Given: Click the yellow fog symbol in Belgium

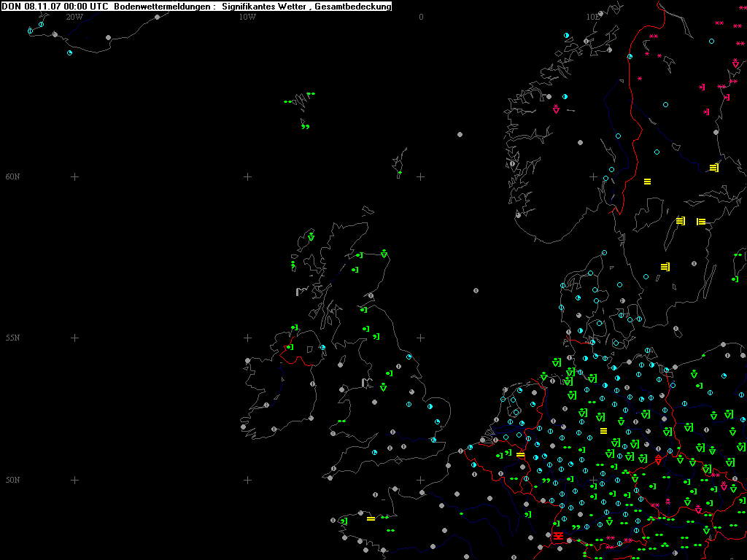Looking at the screenshot, I should click(x=520, y=454).
